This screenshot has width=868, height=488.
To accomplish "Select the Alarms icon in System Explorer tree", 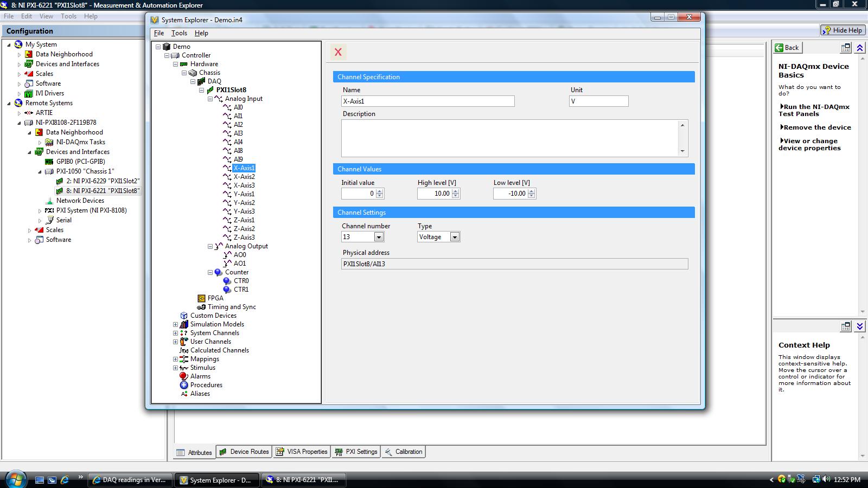I will click(184, 376).
